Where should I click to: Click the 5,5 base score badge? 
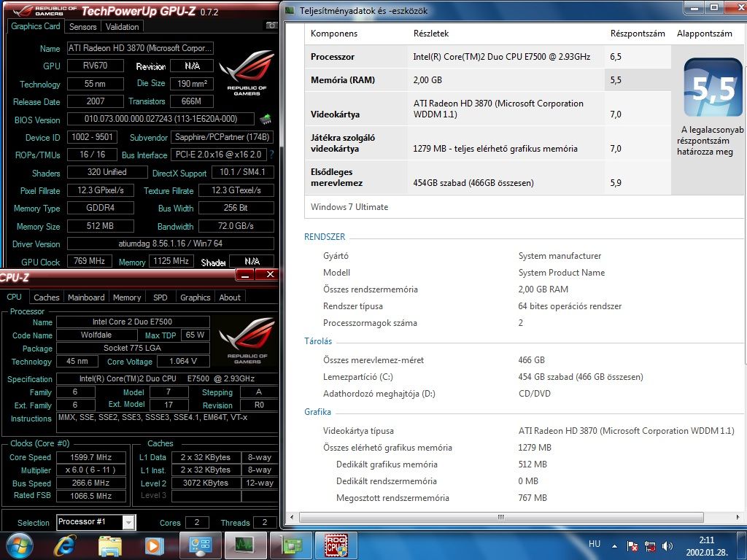(713, 87)
